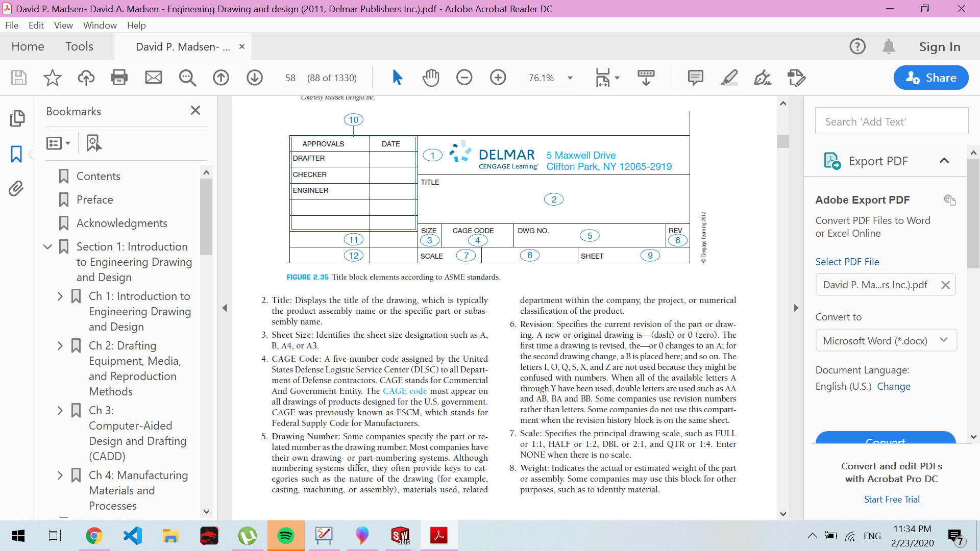980x551 pixels.
Task: Open the Add Comment tool
Action: [695, 78]
